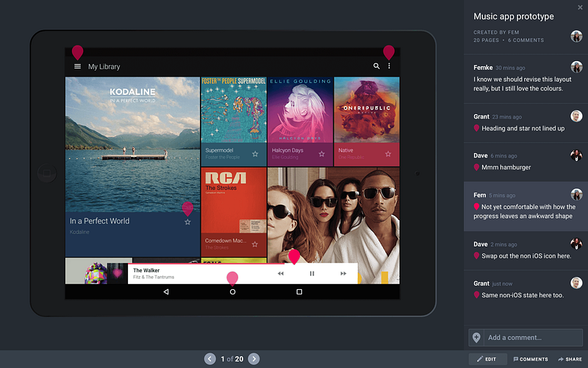This screenshot has height=368, width=588.
Task: Click the comment pin over hamburger menu
Action: (78, 52)
